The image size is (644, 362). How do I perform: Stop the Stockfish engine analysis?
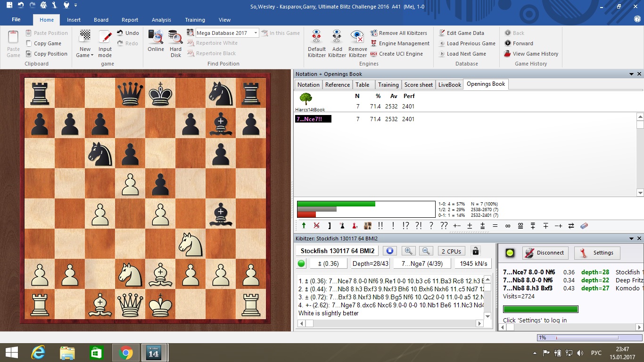(x=389, y=251)
